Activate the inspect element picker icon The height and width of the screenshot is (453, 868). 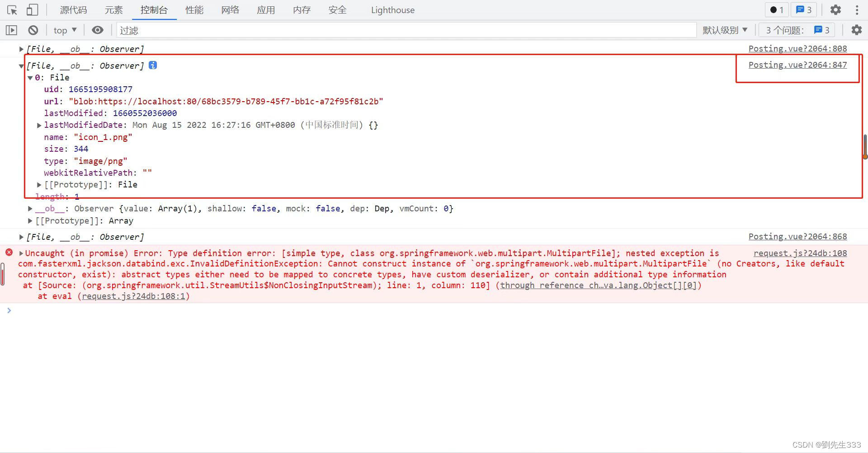click(12, 10)
